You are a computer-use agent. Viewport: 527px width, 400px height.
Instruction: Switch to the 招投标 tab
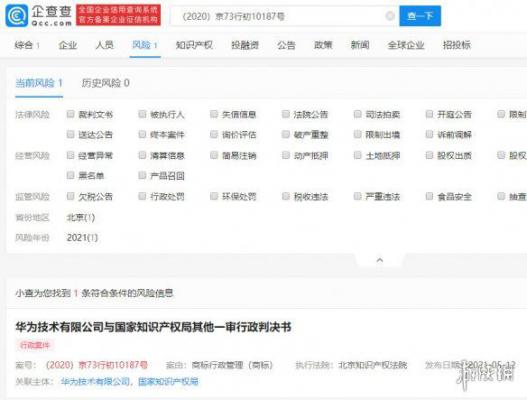coord(457,45)
